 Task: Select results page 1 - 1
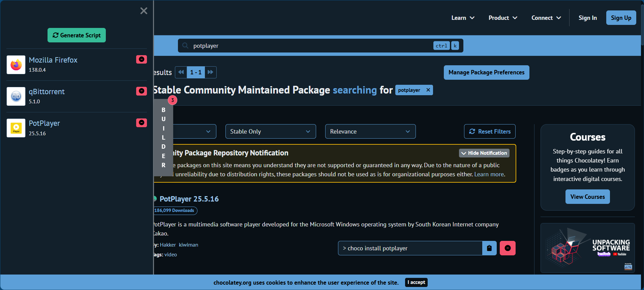click(196, 72)
